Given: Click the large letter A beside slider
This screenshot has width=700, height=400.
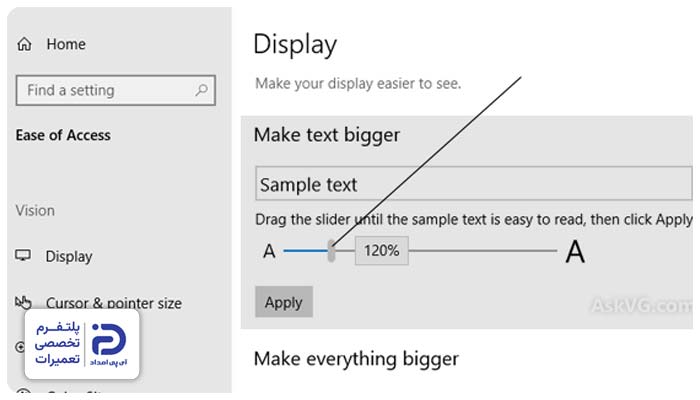Looking at the screenshot, I should click(x=575, y=252).
